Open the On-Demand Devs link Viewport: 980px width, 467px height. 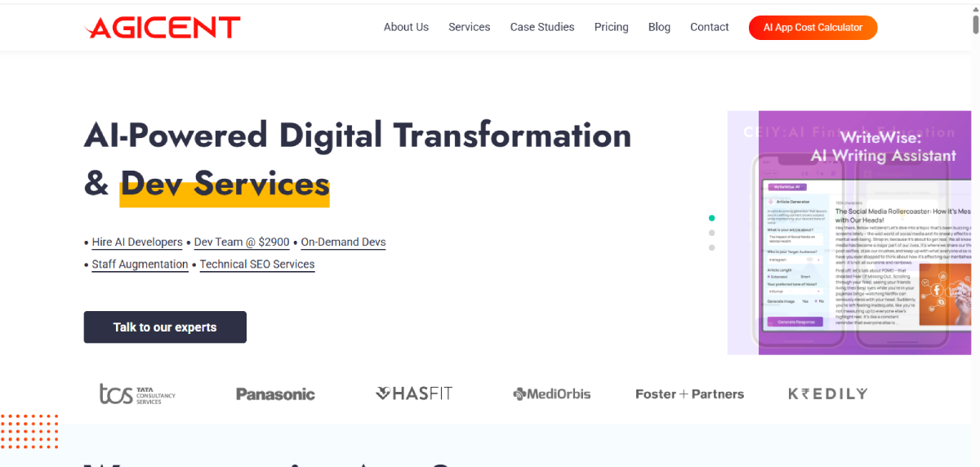343,242
